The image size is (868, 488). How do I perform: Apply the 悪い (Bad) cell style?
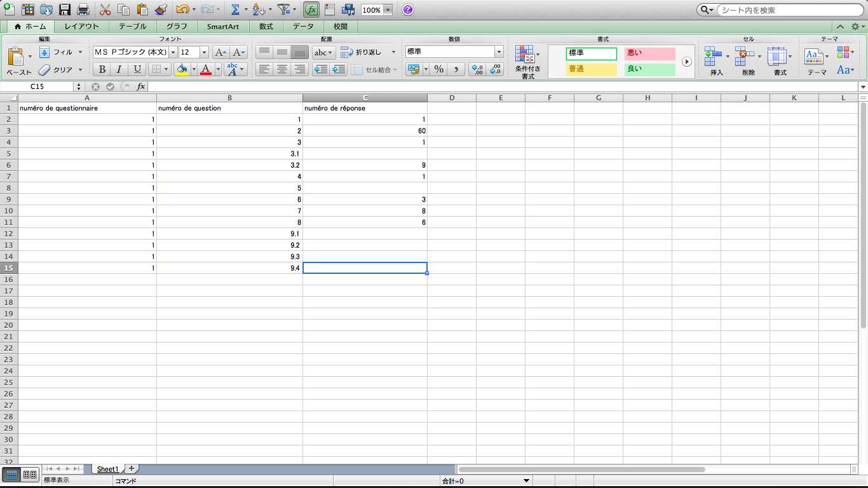pos(649,53)
